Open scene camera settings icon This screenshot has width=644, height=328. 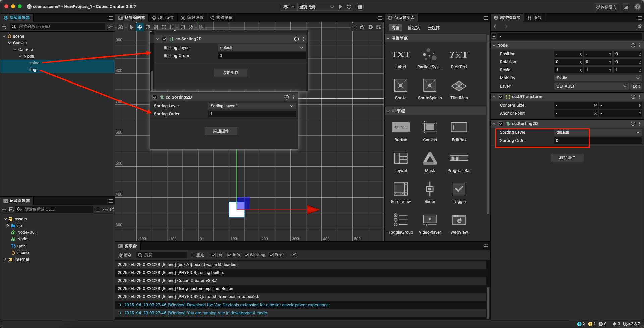[x=362, y=27]
